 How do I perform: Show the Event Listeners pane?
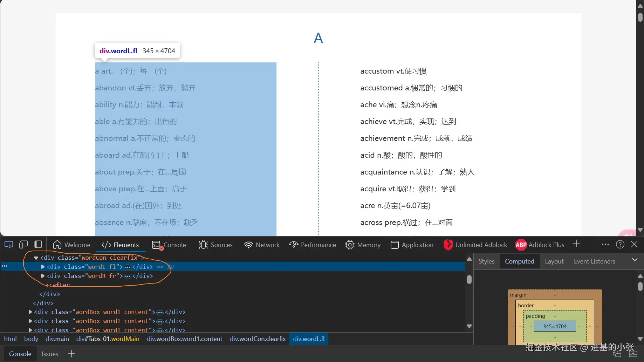(x=595, y=261)
